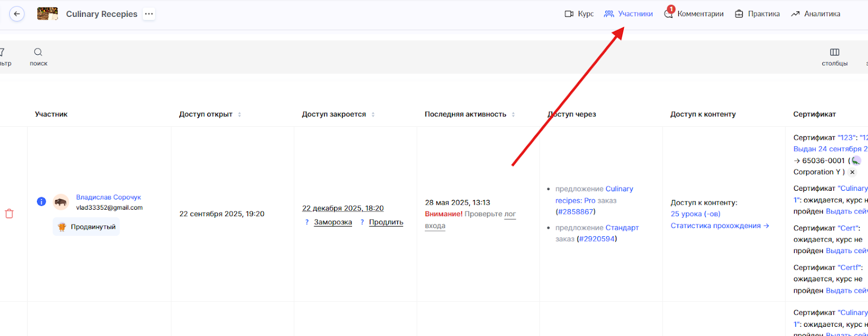The image size is (868, 336).
Task: Click the Продлить link
Action: (386, 222)
